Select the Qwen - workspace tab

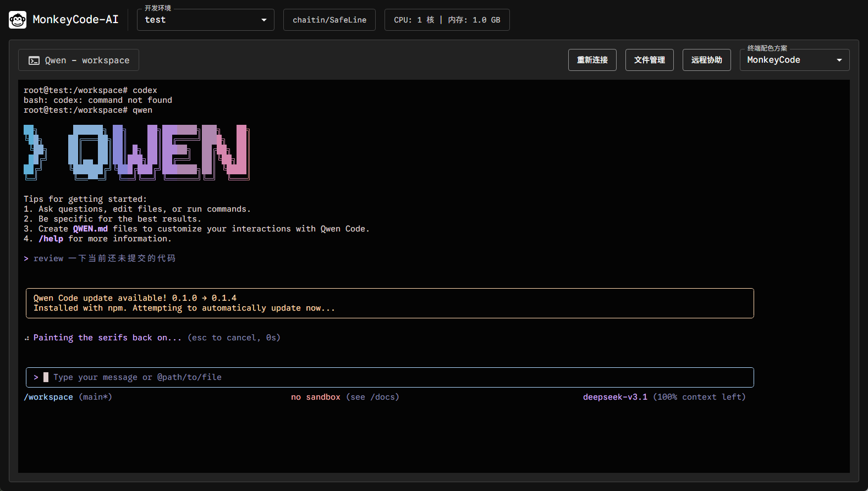(x=79, y=60)
